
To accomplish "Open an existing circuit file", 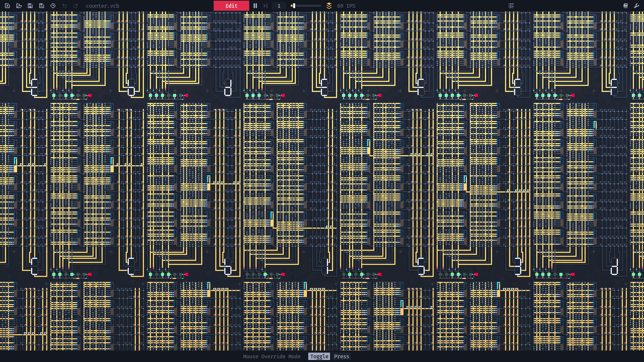I will coord(19,6).
